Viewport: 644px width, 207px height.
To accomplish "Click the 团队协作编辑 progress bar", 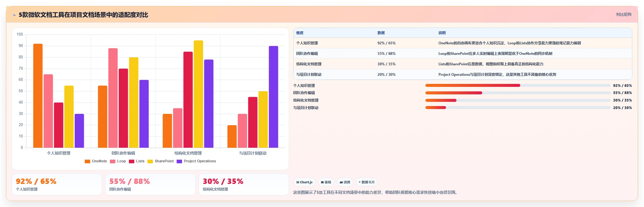I will (x=518, y=93).
